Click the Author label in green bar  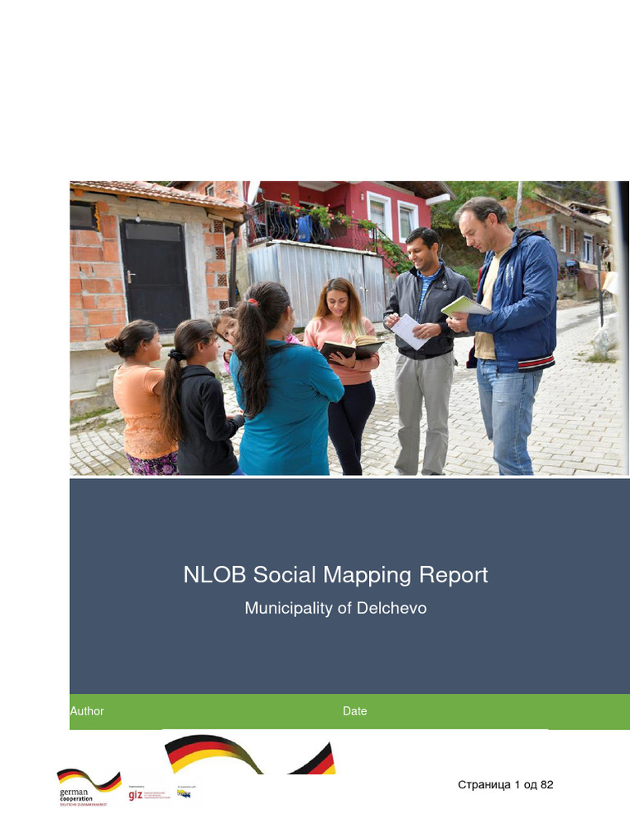click(x=87, y=711)
